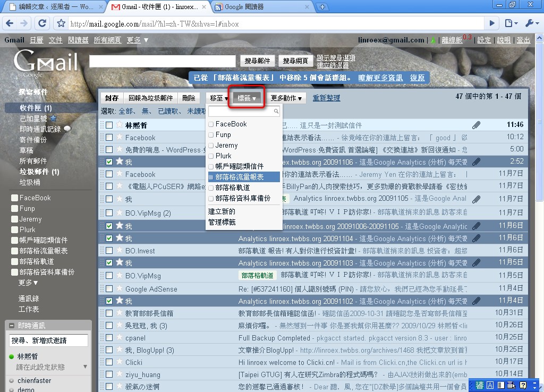The height and width of the screenshot is (392, 544).
Task: Click the label search field in dropdown
Action: (x=244, y=111)
